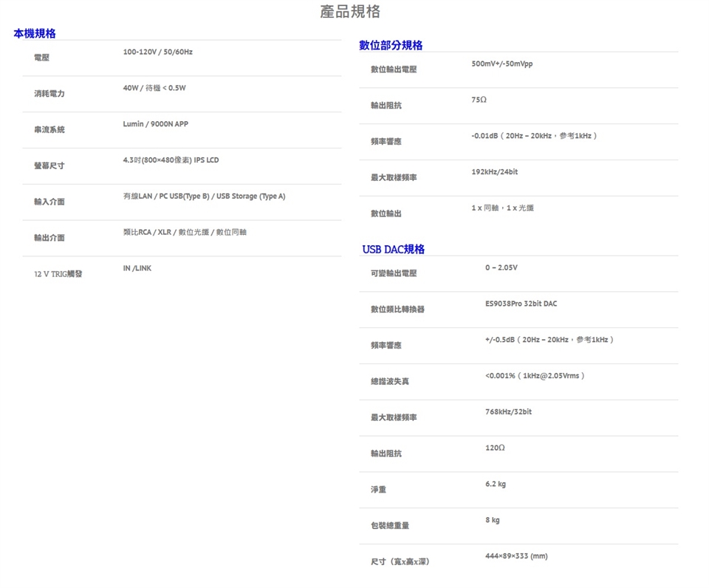Viewport: 709px width, 588px height.
Task: Click the 類比RCA / XLR output interface value
Action: pyautogui.click(x=185, y=233)
